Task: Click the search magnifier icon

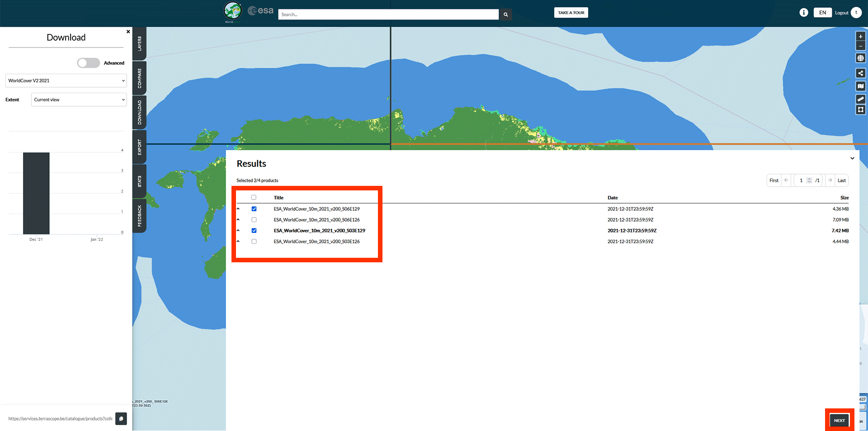Action: click(505, 14)
